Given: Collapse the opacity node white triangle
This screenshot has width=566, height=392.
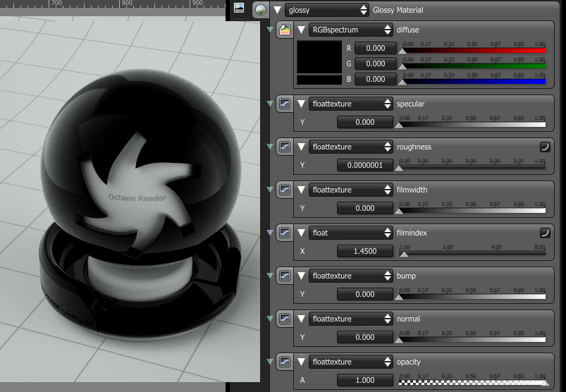Looking at the screenshot, I should (x=301, y=362).
